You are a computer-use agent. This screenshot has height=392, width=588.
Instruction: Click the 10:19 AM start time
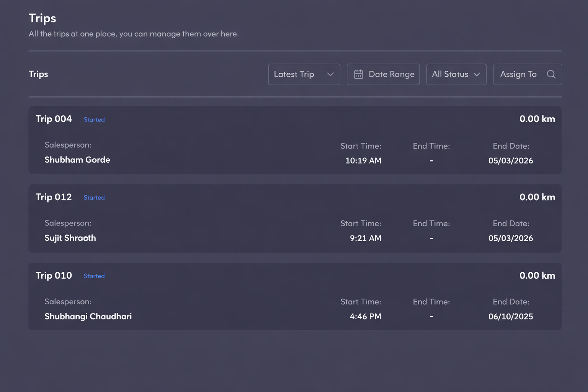point(363,161)
